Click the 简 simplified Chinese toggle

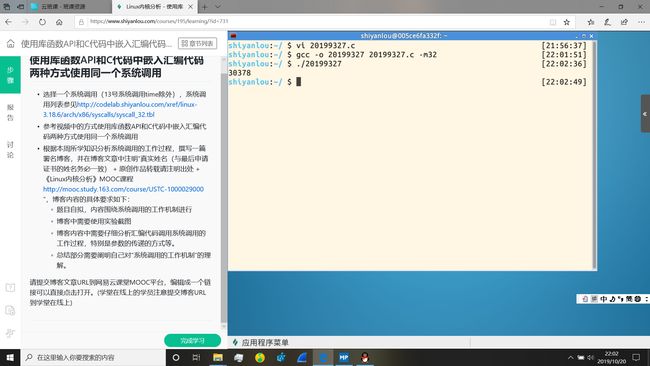coord(629,299)
